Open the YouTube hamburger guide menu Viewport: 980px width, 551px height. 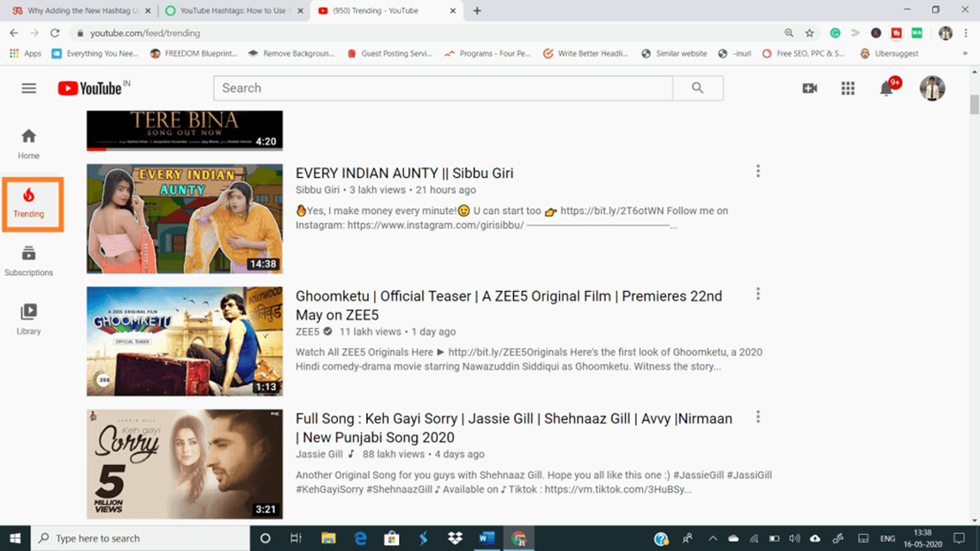pos(28,88)
